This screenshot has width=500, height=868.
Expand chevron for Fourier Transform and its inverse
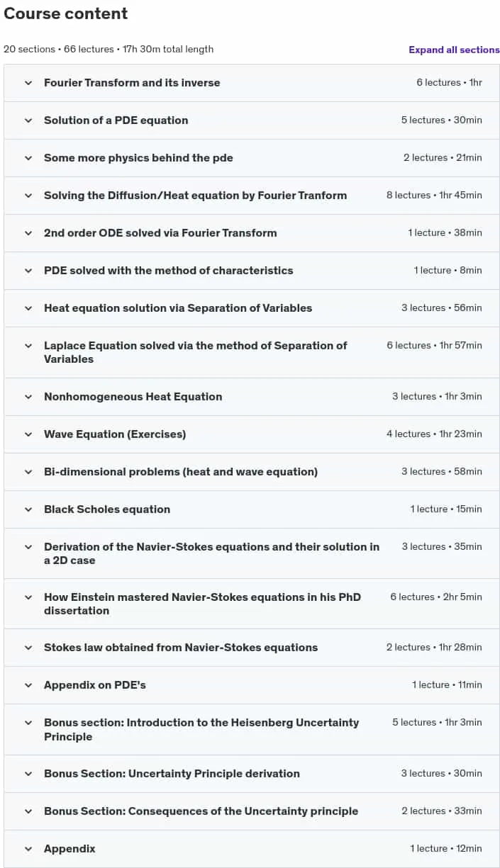[x=28, y=83]
